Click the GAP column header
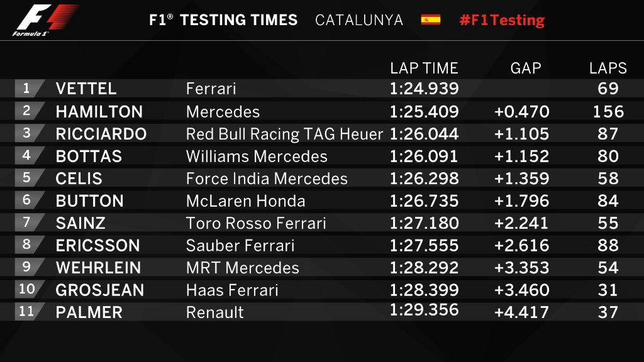Image resolution: width=644 pixels, height=362 pixels. [x=526, y=68]
